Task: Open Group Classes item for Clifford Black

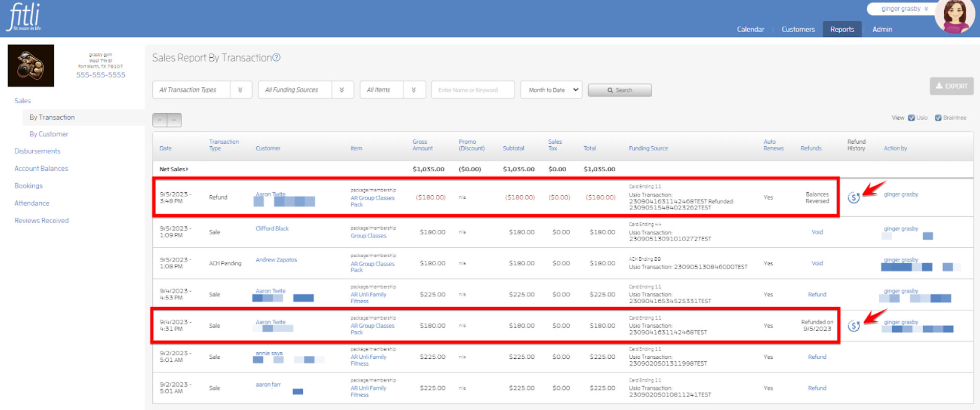Action: point(368,236)
